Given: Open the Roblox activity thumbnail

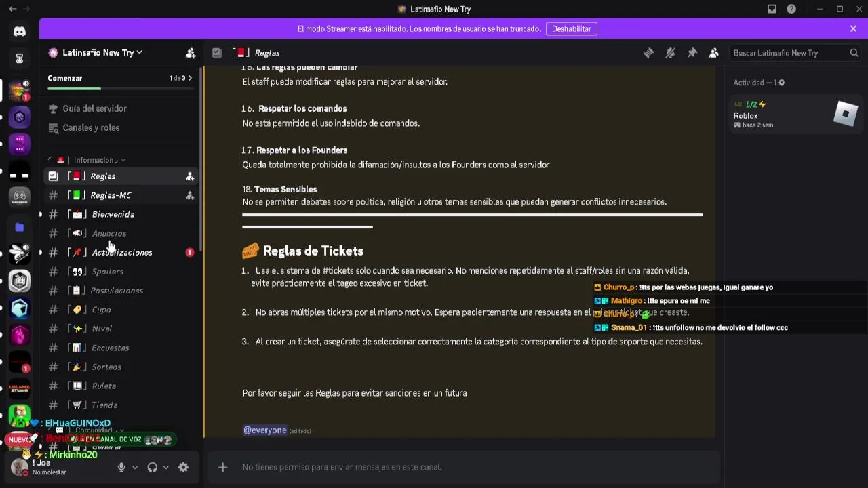Looking at the screenshot, I should [x=845, y=113].
